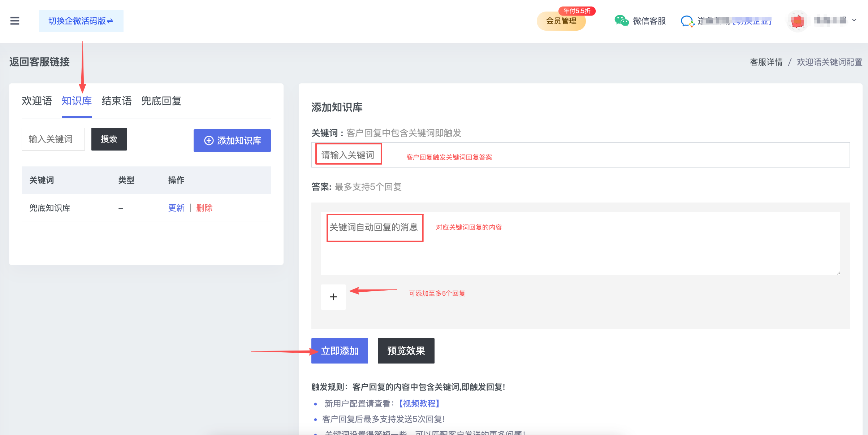Focus the answer message textarea
868x435 pixels.
(x=580, y=243)
